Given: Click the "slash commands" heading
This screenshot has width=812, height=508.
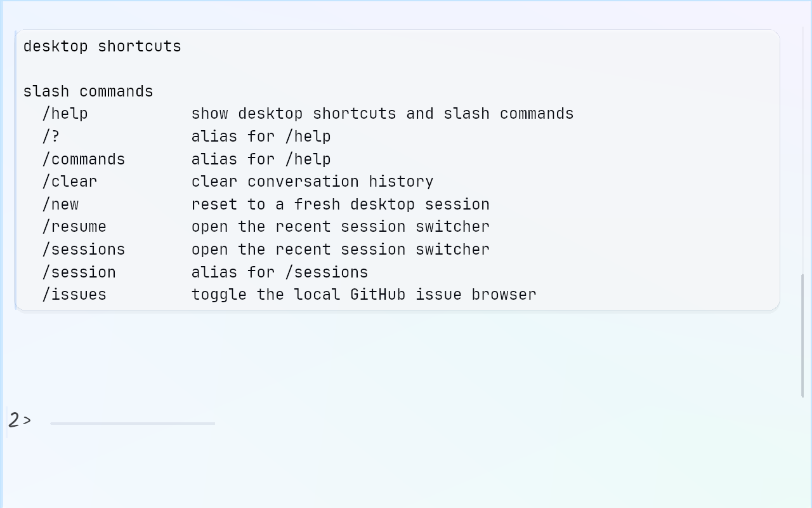Looking at the screenshot, I should 88,91.
